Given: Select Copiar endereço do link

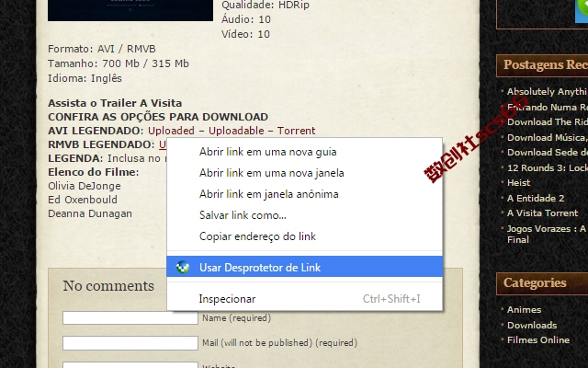Looking at the screenshot, I should (304, 236).
